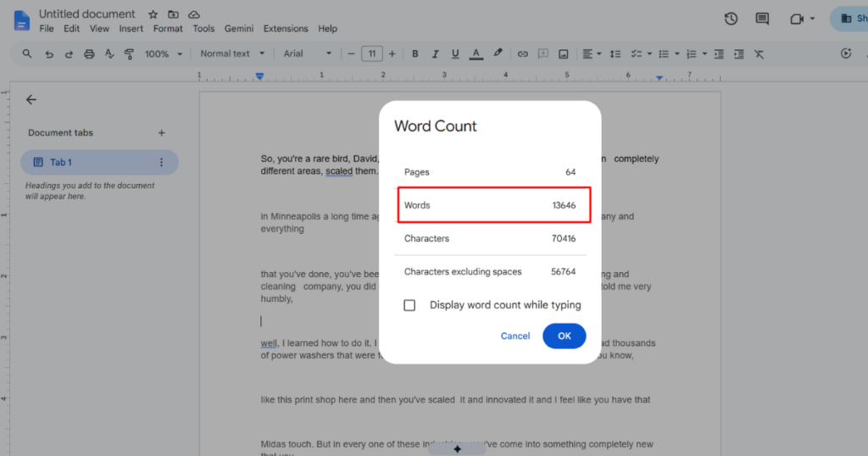This screenshot has height=456, width=868.
Task: Confirm Word Count dialog with OK
Action: [x=564, y=336]
